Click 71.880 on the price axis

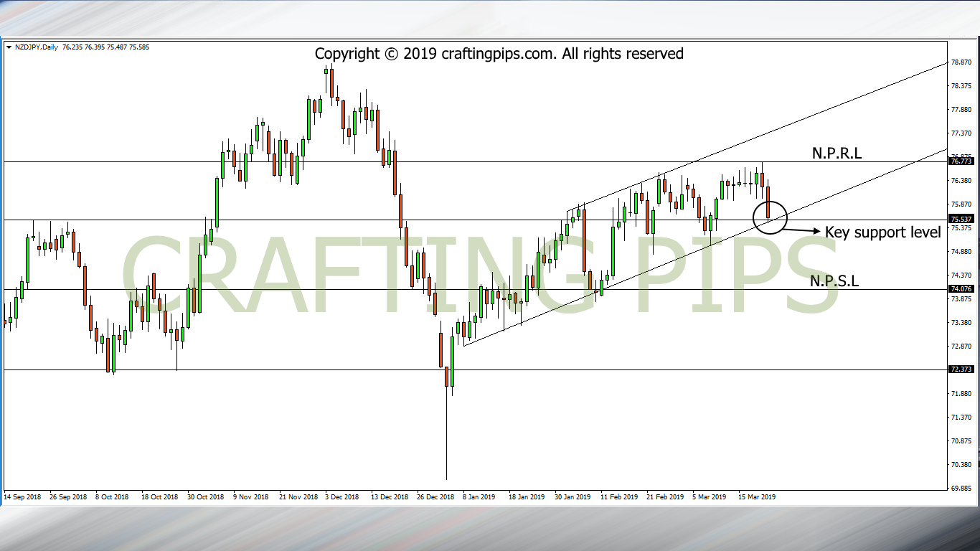tap(961, 394)
